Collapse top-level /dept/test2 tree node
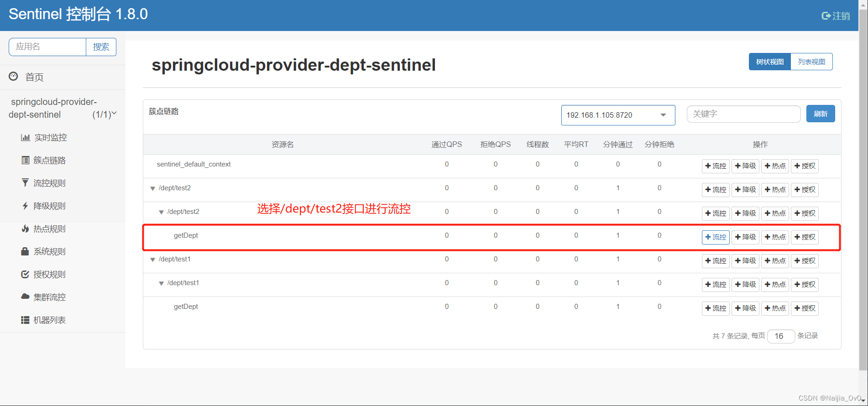 (x=152, y=188)
